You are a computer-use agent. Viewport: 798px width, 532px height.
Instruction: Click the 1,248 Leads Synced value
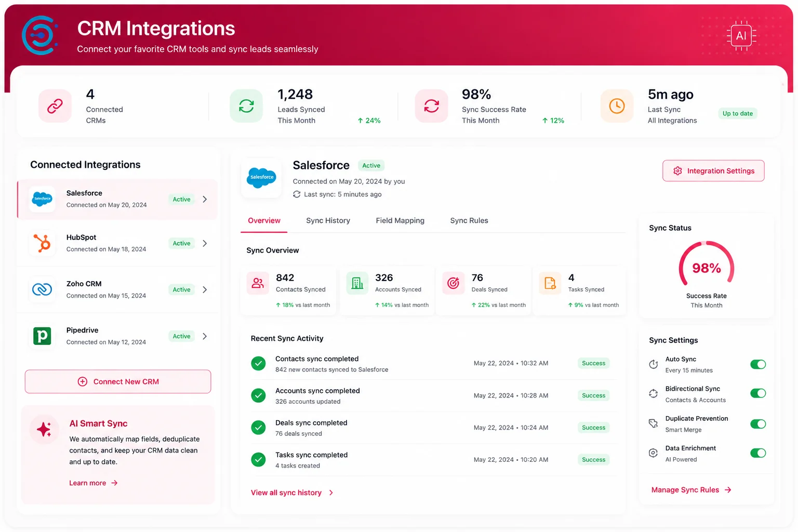pos(295,94)
